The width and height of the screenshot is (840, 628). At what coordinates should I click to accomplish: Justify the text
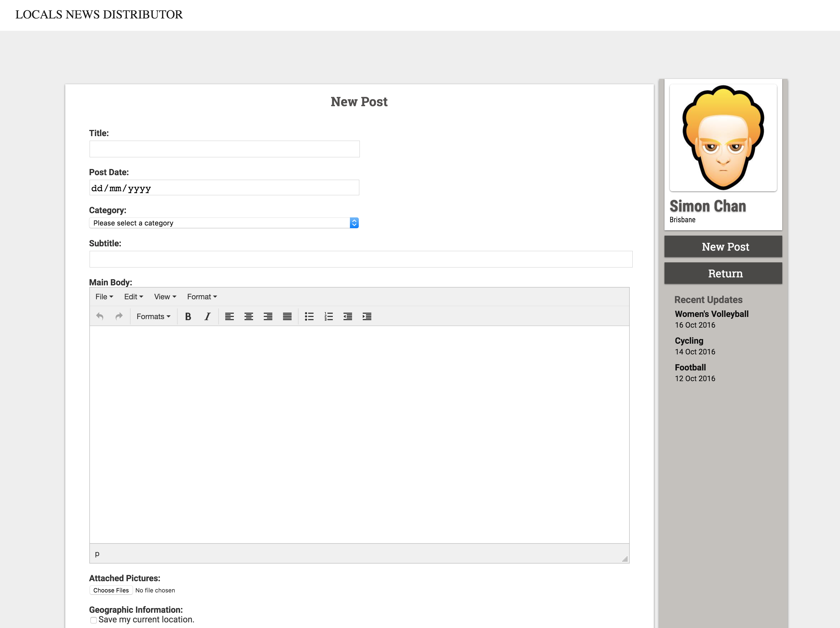[x=288, y=316]
